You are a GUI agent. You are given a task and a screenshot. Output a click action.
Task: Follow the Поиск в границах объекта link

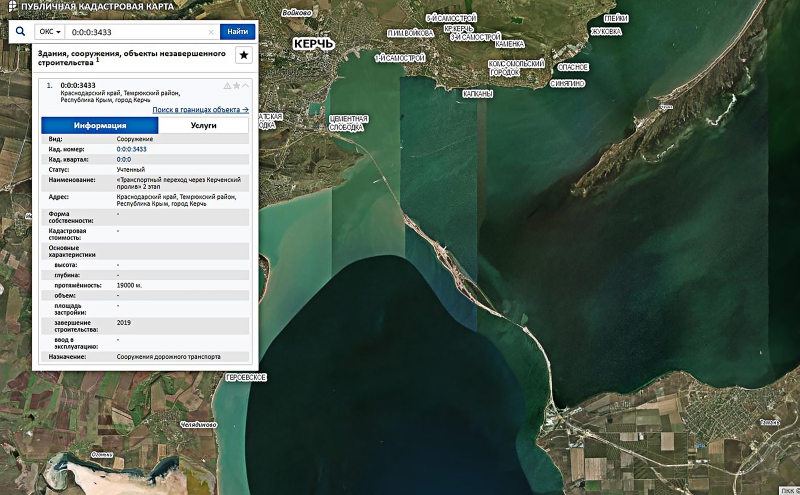[200, 109]
